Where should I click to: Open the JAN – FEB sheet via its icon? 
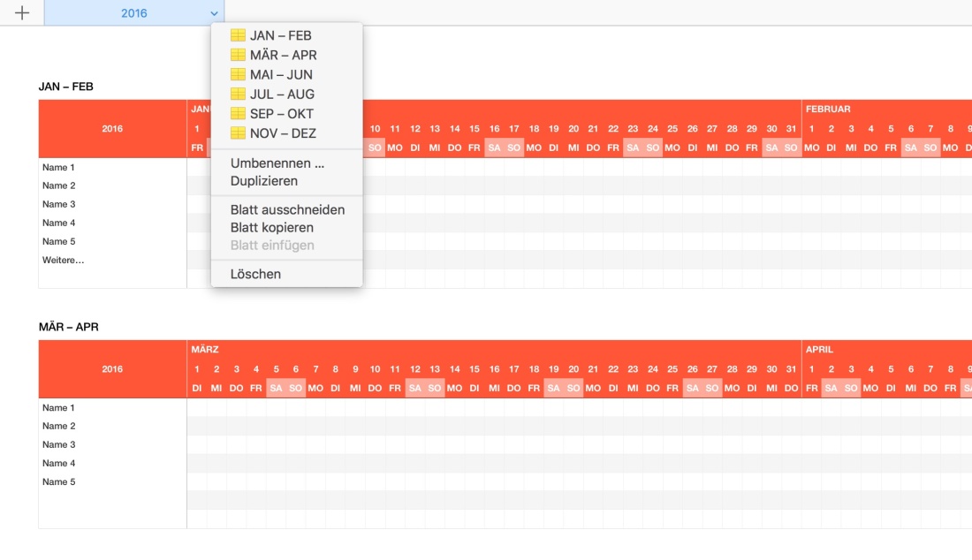(x=238, y=35)
